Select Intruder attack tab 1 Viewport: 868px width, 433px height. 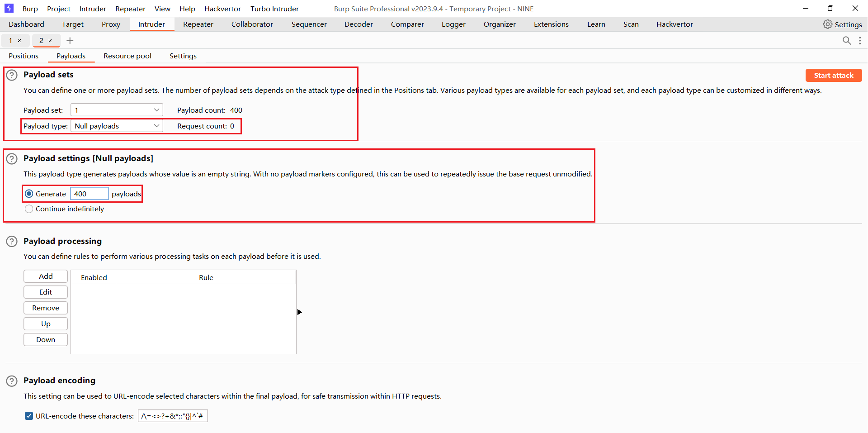pos(11,41)
